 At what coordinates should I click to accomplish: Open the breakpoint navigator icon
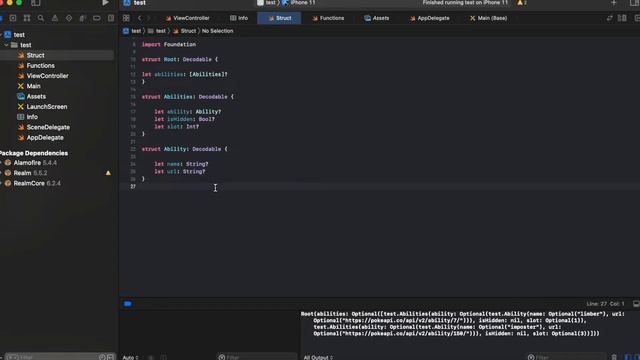point(97,18)
